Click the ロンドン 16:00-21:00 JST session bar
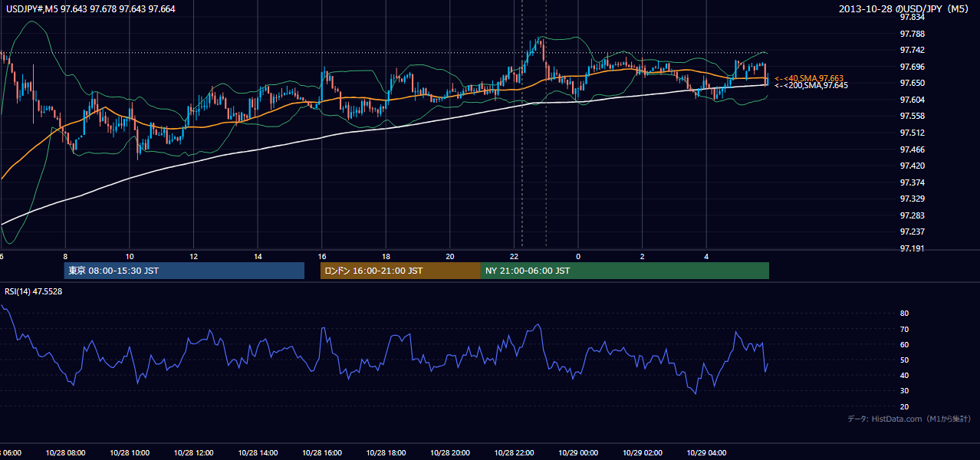The width and height of the screenshot is (980, 460). pyautogui.click(x=400, y=271)
